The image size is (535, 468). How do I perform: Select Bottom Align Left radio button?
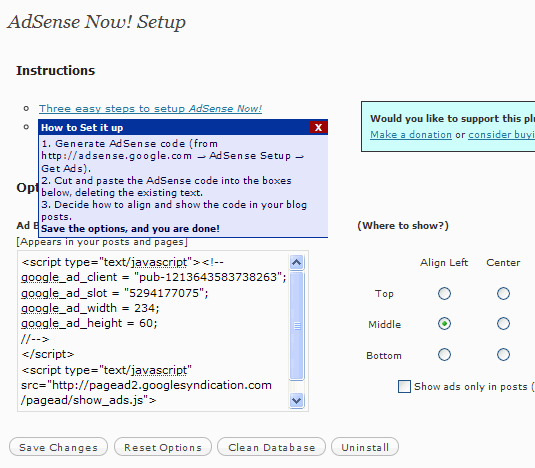[x=444, y=354]
